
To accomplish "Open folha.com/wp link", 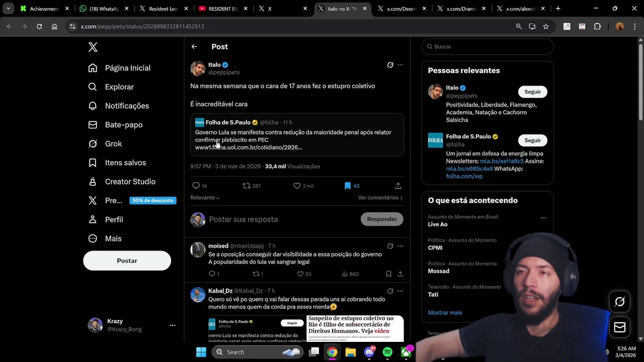I will coord(464,176).
